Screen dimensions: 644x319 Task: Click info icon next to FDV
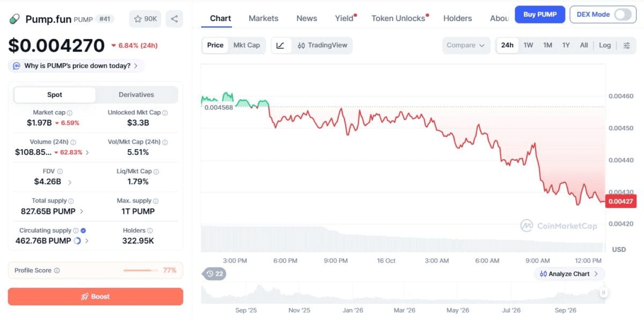click(60, 172)
